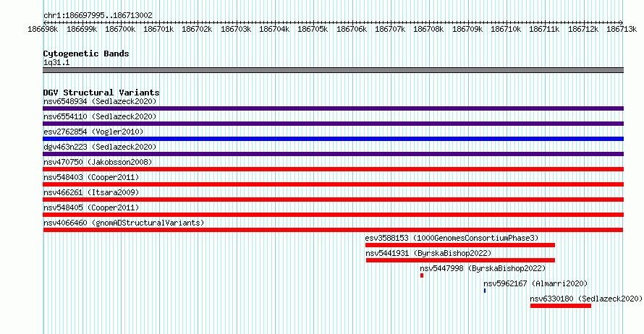Select the red bar under nsv6330180
Viewport: 644px width, 334px height.
561,306
